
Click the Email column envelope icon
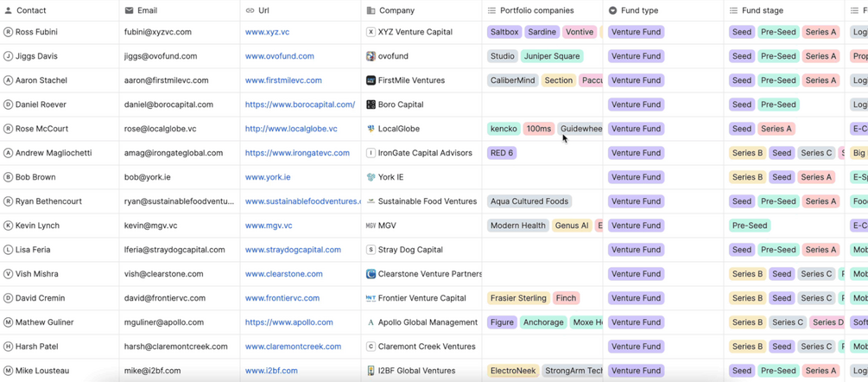click(130, 10)
